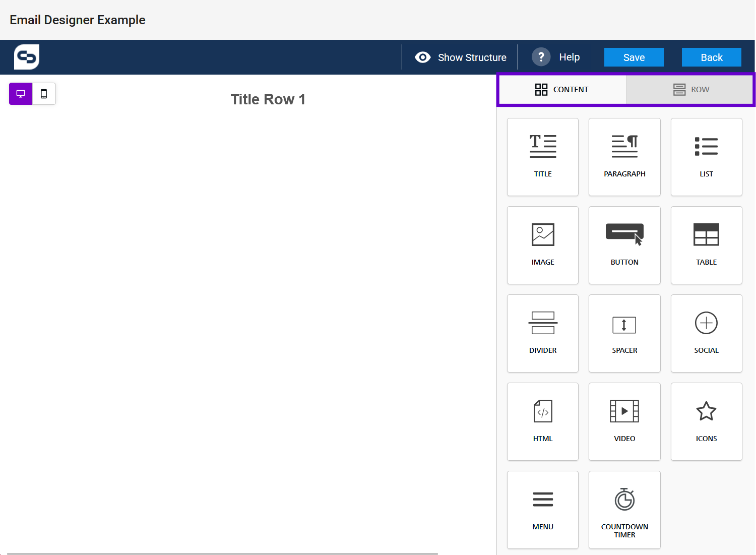Select the Menu content block

543,510
